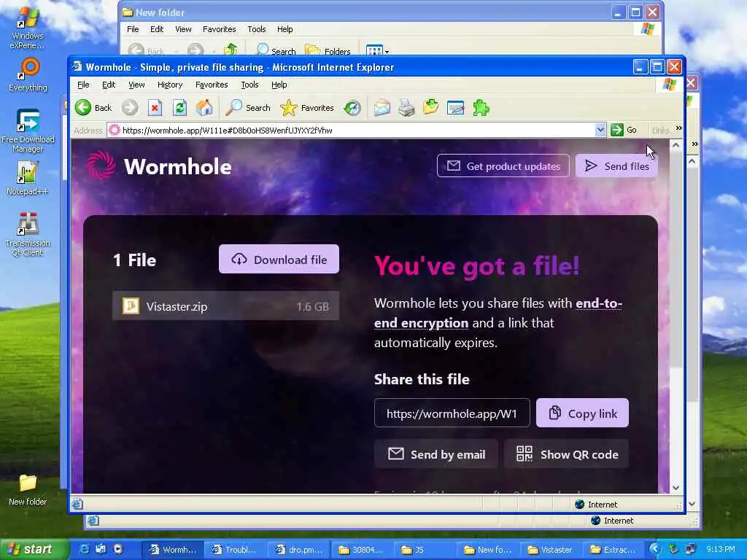Open the File menu in Internet Explorer
Screen dimensions: 747x560
83,85
